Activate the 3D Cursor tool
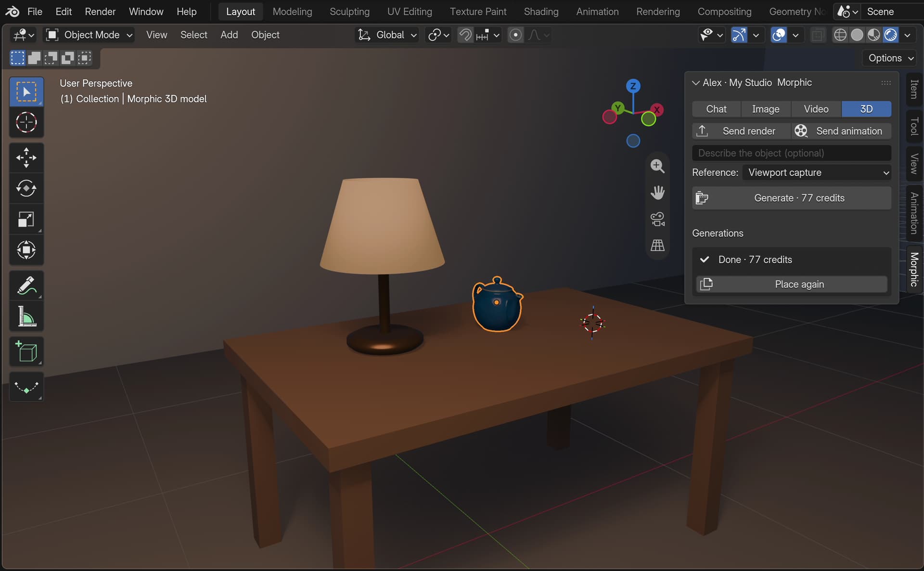The image size is (924, 571). click(x=26, y=122)
